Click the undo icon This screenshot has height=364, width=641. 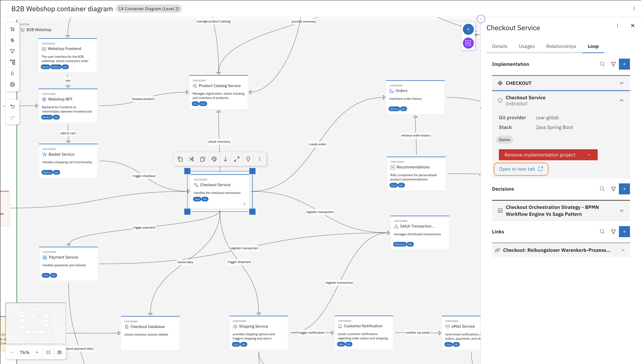click(12, 106)
